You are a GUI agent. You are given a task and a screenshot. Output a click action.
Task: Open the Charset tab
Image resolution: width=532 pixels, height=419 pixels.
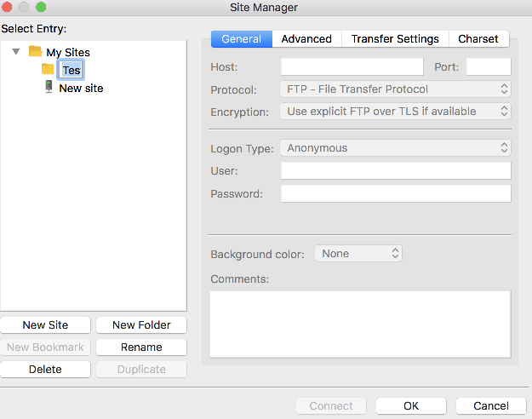478,39
